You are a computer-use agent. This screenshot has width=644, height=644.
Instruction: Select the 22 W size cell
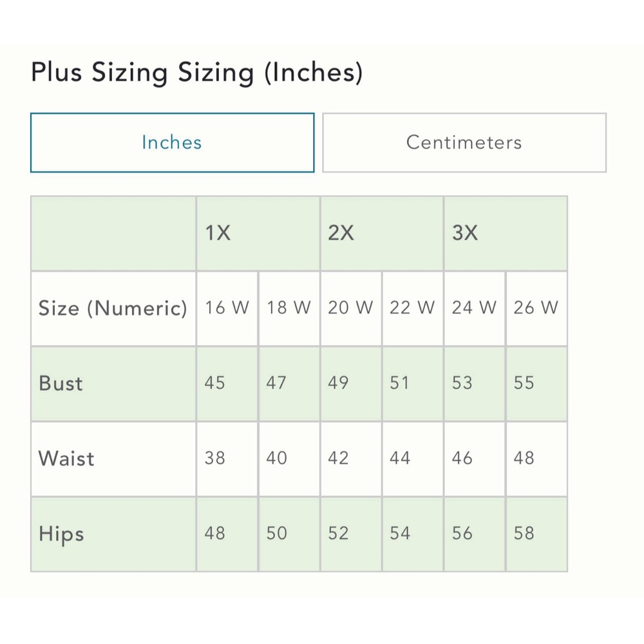tap(412, 308)
